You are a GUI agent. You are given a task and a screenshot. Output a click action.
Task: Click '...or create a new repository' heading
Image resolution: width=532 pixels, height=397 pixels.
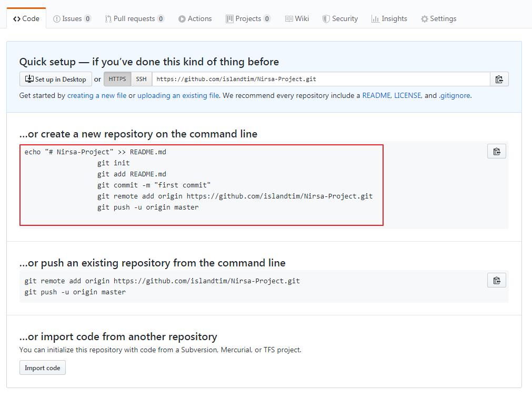138,134
